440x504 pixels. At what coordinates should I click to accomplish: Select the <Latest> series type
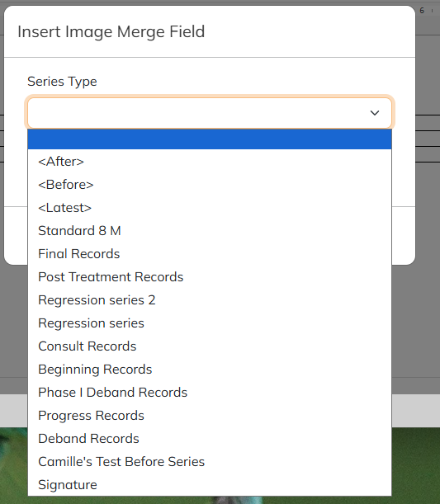(x=210, y=208)
